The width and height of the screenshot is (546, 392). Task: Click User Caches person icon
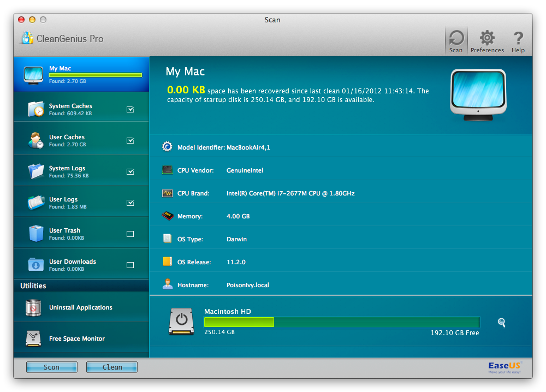coord(35,140)
